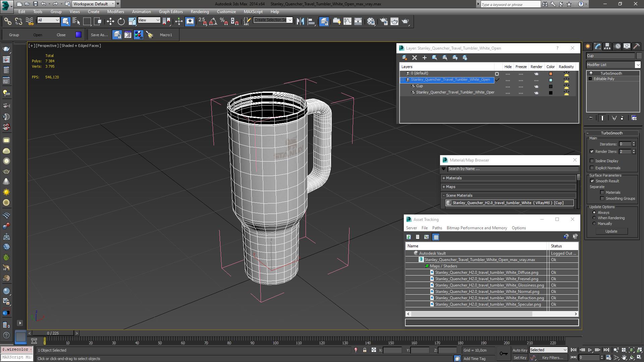Select the Always update option
The width and height of the screenshot is (644, 362).
point(594,213)
